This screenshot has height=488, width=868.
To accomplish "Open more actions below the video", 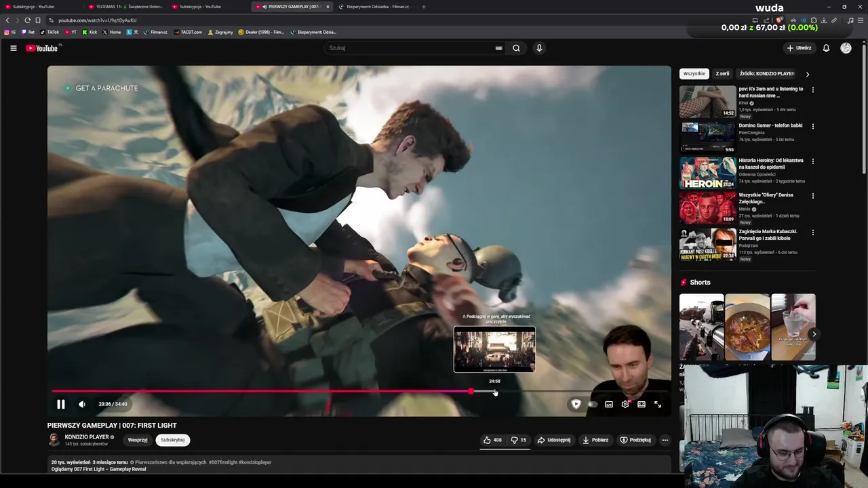I will [x=665, y=440].
